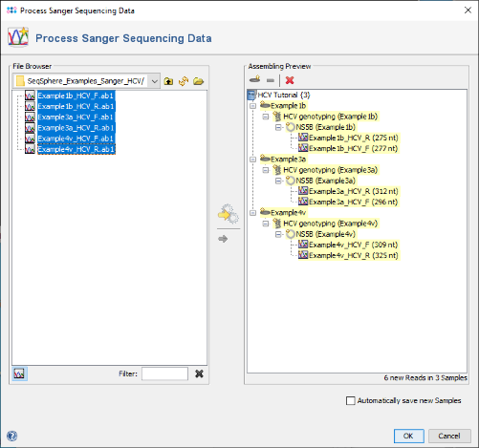
Task: Collapse the Example4v sample node
Action: click(x=252, y=213)
